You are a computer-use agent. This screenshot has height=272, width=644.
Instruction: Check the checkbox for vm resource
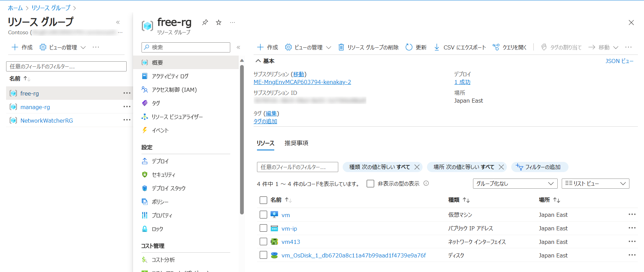263,215
